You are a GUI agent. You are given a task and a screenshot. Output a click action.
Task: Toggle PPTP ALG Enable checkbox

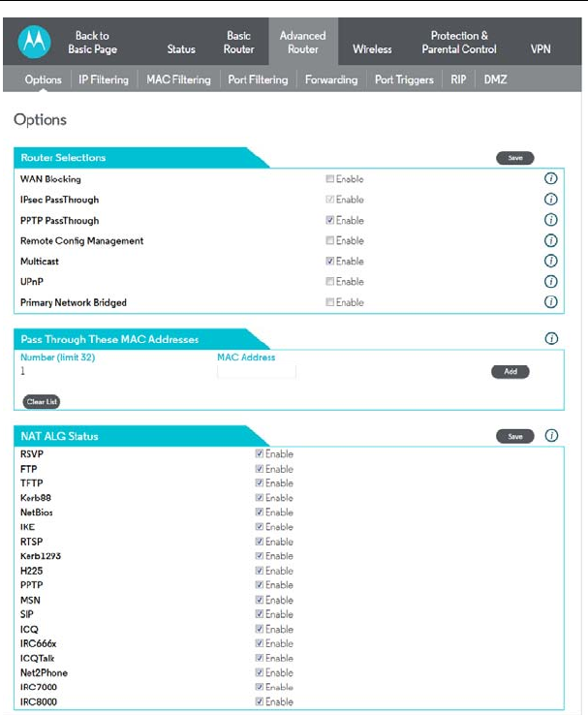(259, 584)
